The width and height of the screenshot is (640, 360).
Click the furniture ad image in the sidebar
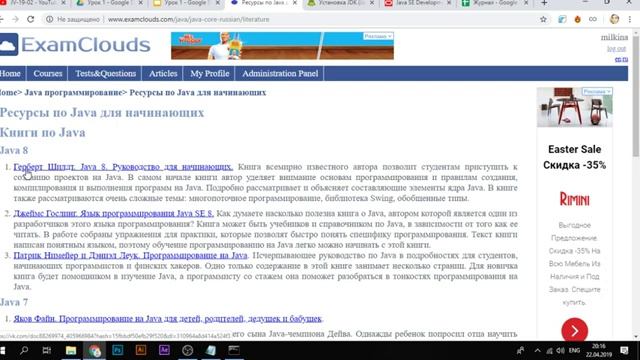(574, 107)
